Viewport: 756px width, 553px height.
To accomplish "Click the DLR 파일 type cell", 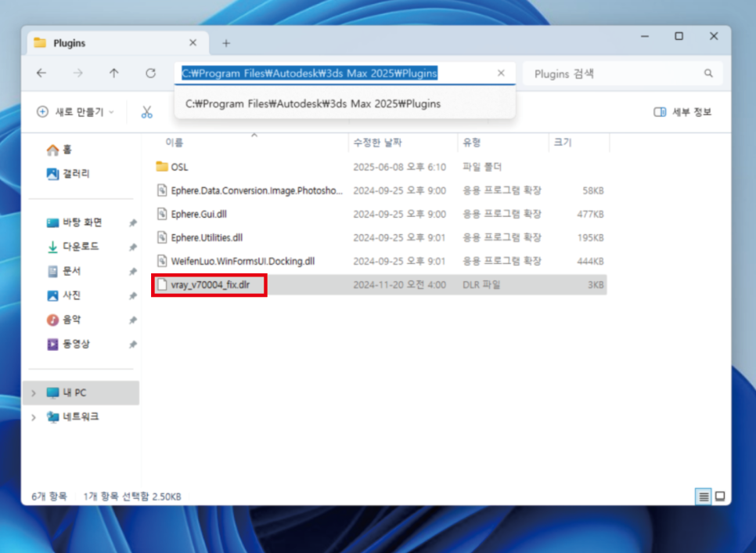I will point(481,285).
